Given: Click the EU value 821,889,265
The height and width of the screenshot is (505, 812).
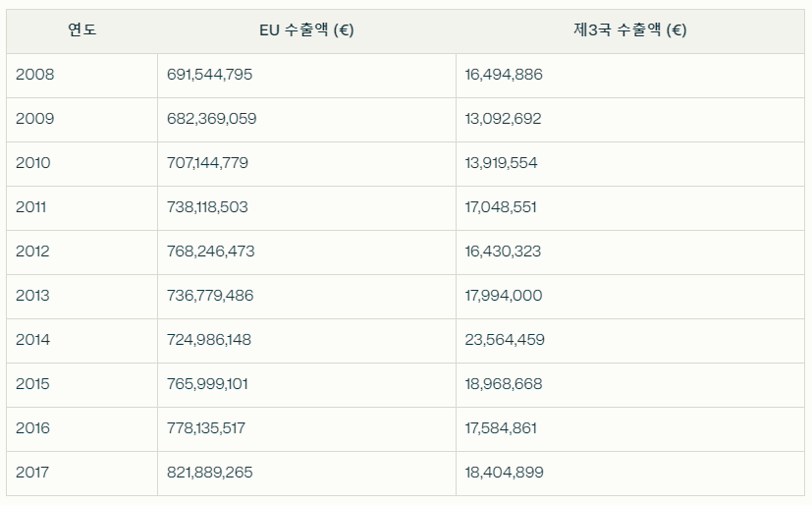Looking at the screenshot, I should coord(209,473).
